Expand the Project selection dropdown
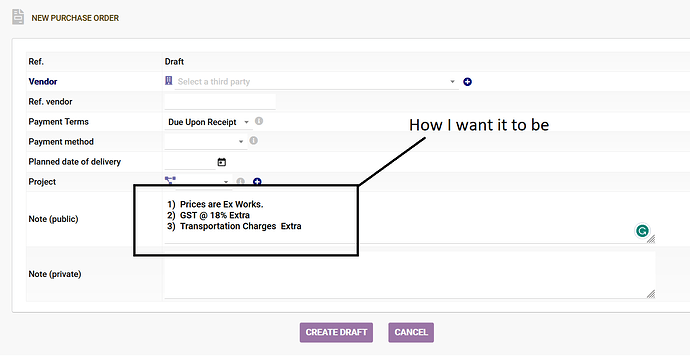 tap(203, 181)
